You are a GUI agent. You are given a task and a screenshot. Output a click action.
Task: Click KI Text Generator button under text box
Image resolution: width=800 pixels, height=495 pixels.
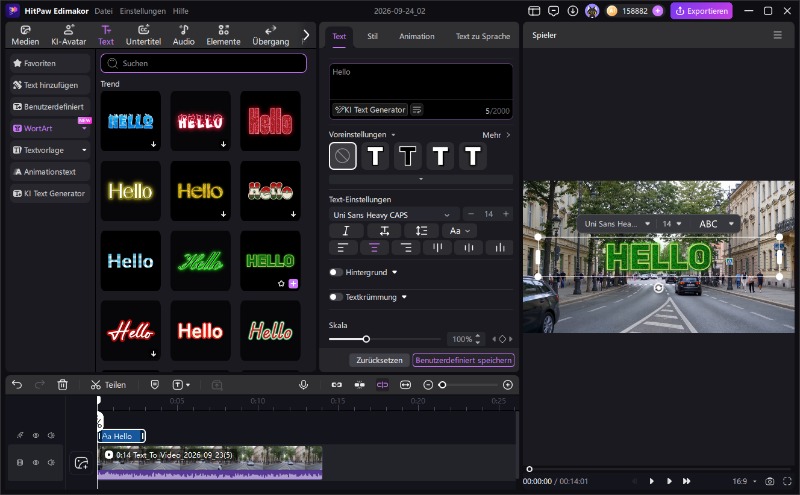tap(370, 110)
